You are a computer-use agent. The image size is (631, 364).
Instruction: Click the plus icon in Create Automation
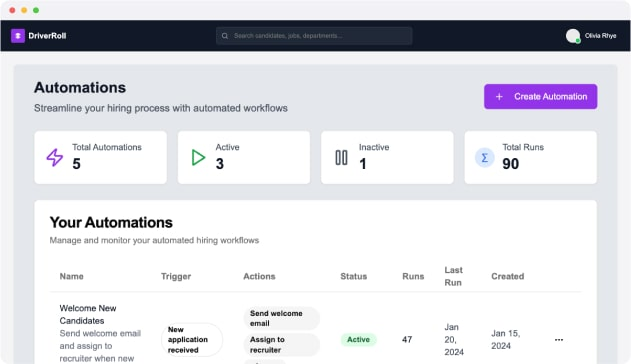(x=499, y=97)
